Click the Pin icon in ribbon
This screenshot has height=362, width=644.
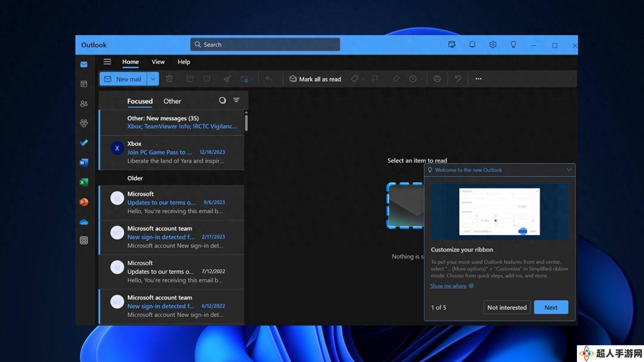coord(396,79)
